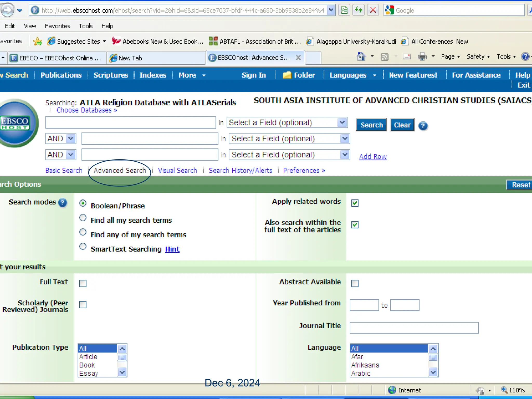The image size is (532, 399).
Task: Click the Print icon in command bar
Action: pyautogui.click(x=422, y=57)
